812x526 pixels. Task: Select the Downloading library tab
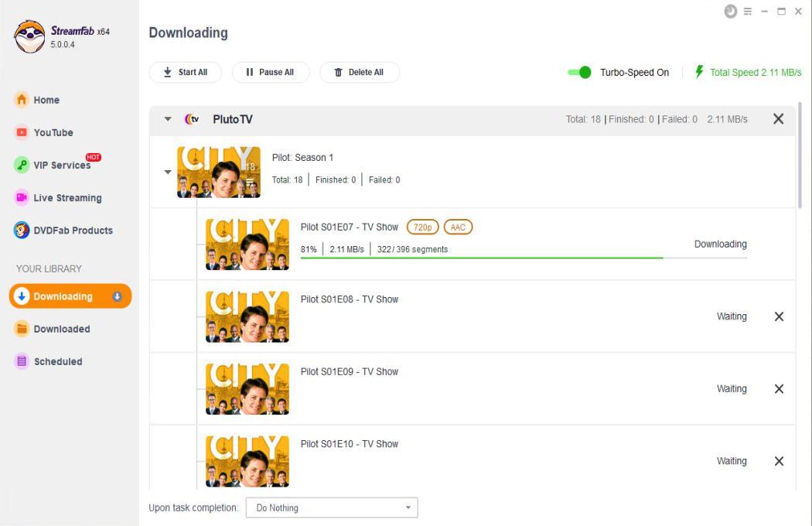[x=70, y=296]
